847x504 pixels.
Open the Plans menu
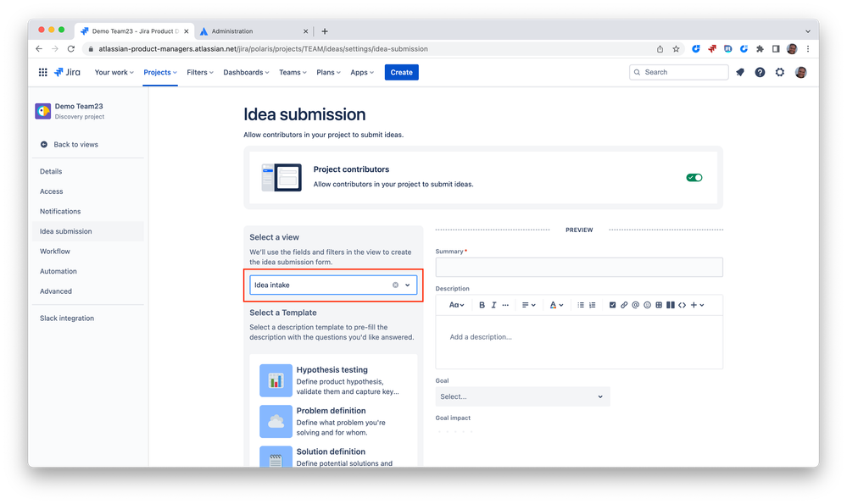click(328, 72)
